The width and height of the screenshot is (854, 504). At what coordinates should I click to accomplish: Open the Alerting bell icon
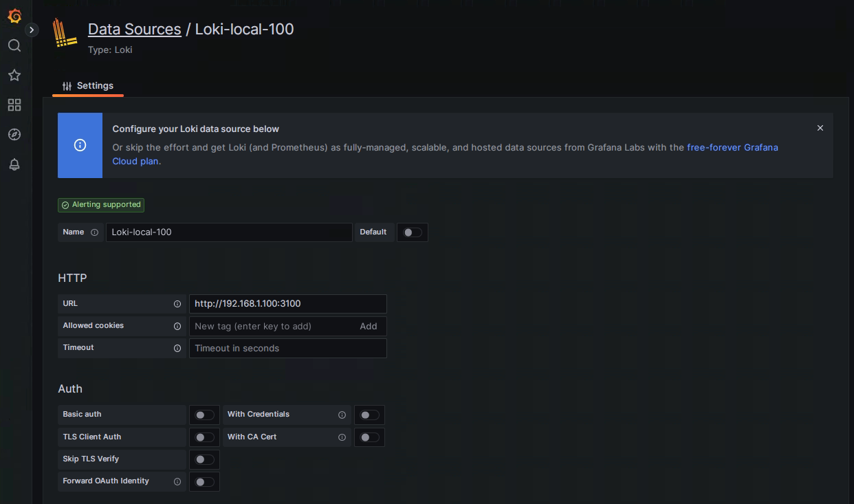(x=14, y=164)
